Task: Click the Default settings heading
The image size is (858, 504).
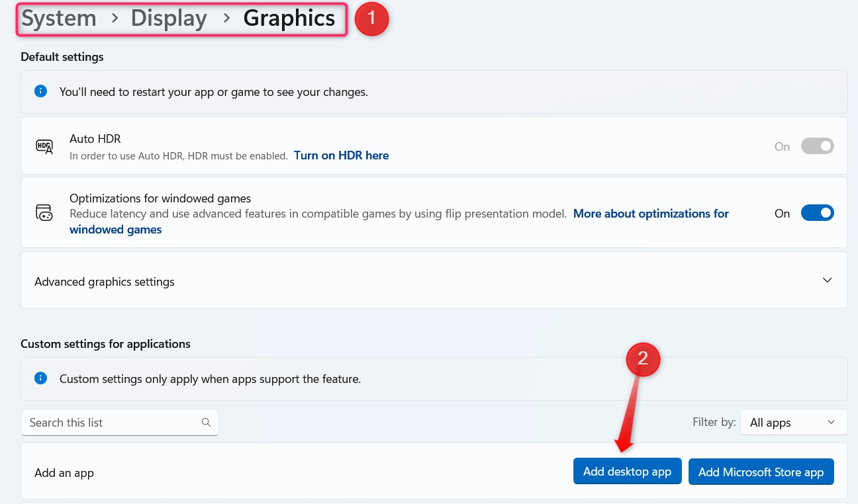Action: pos(62,57)
